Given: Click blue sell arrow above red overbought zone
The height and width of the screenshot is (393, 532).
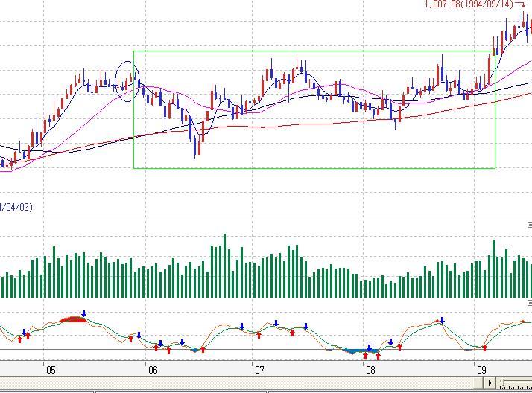Looking at the screenshot, I should (84, 314).
